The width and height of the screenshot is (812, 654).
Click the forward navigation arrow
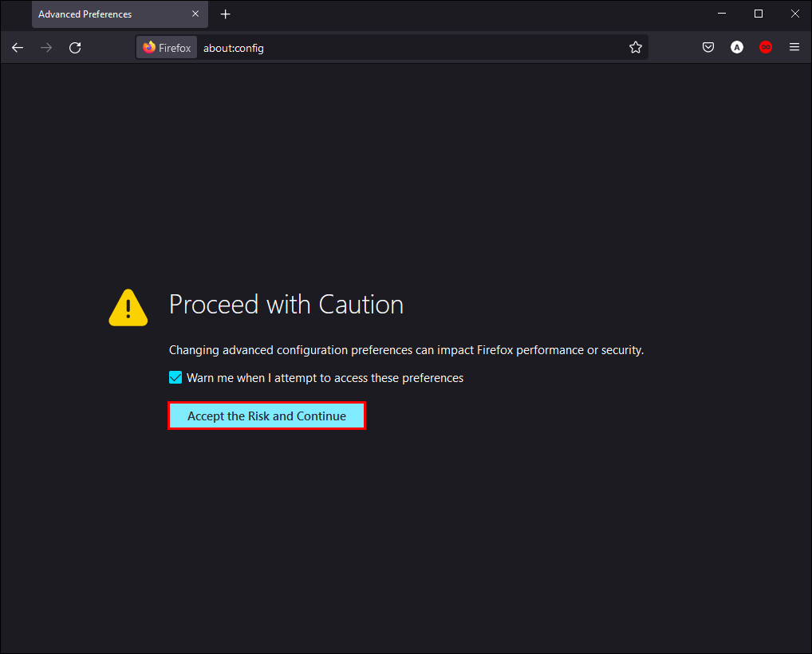pyautogui.click(x=46, y=48)
